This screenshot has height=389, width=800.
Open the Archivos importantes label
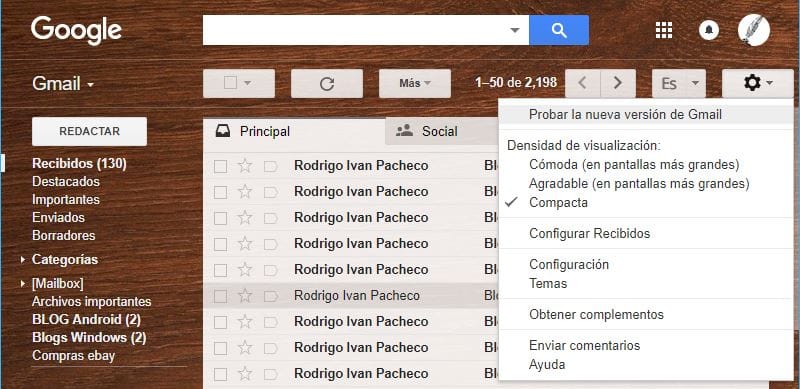(91, 301)
